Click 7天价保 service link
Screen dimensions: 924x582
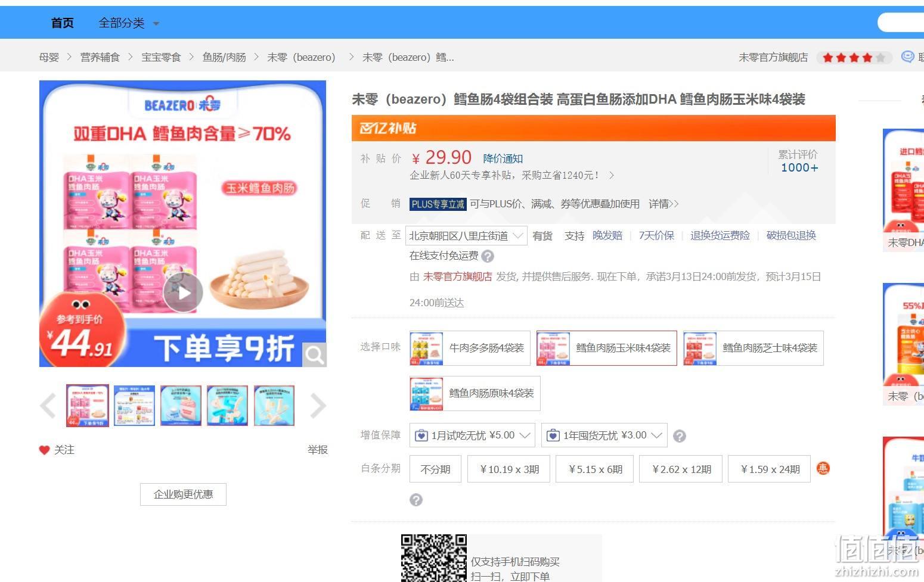click(x=656, y=235)
